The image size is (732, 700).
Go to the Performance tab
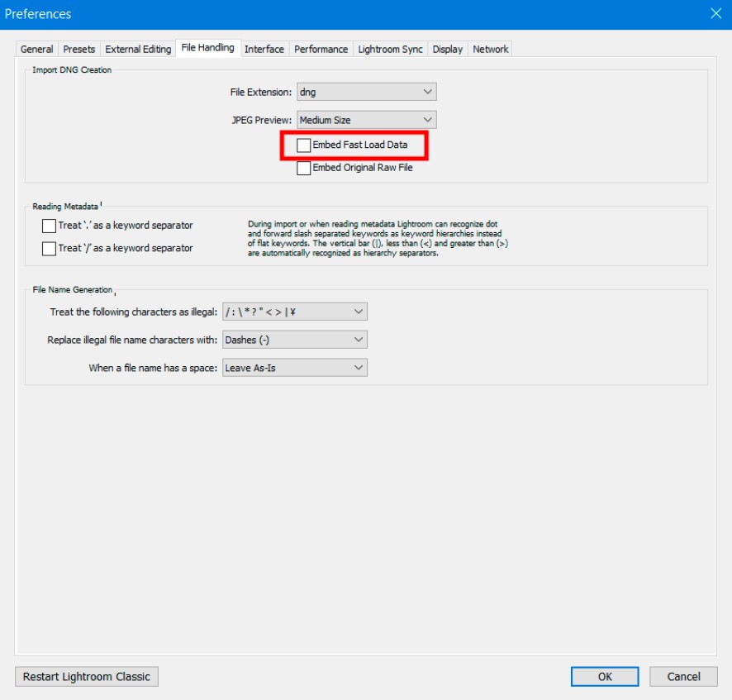321,49
